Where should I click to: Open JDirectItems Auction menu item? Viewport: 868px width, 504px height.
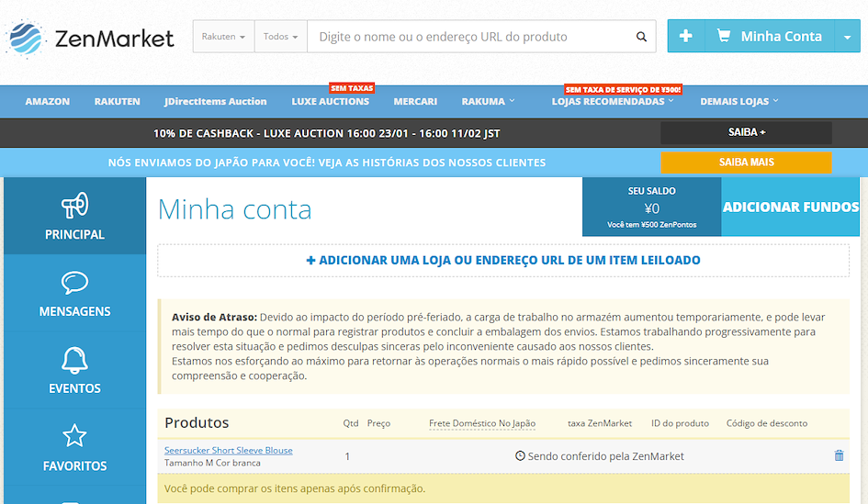click(x=215, y=101)
